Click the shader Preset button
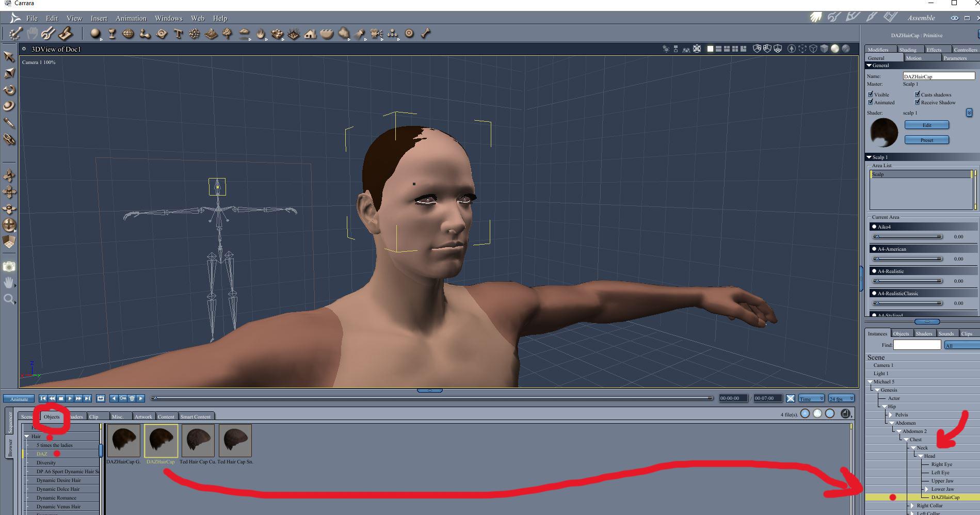 point(927,140)
